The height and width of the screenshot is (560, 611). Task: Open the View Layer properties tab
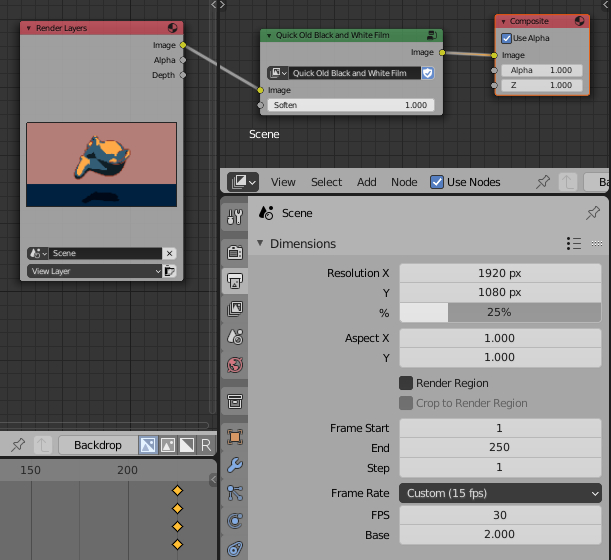235,309
